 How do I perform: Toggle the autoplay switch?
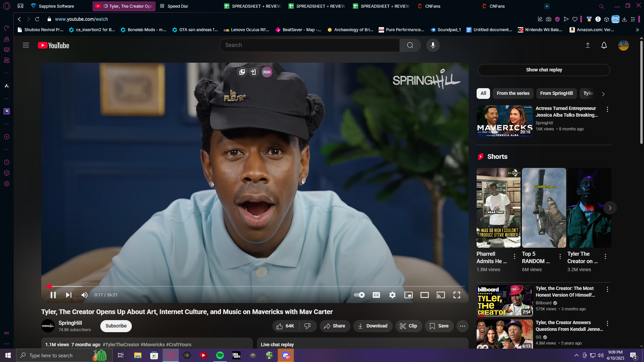[x=359, y=295]
